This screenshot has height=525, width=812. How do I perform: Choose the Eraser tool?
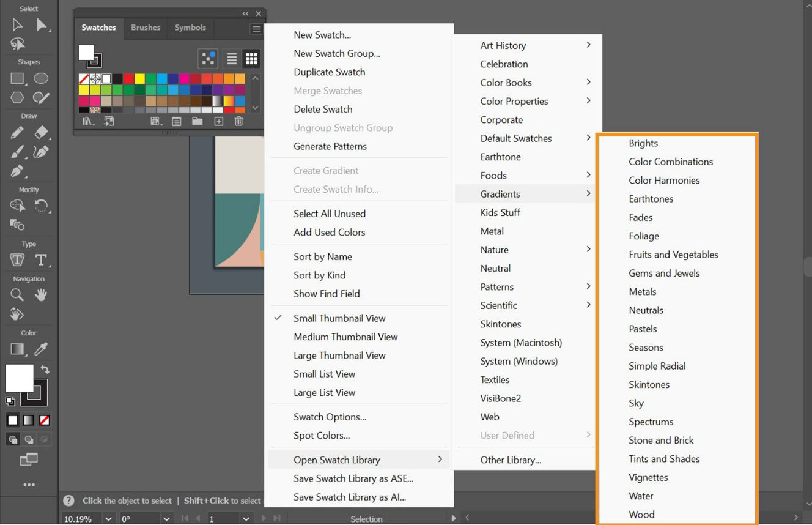point(40,132)
